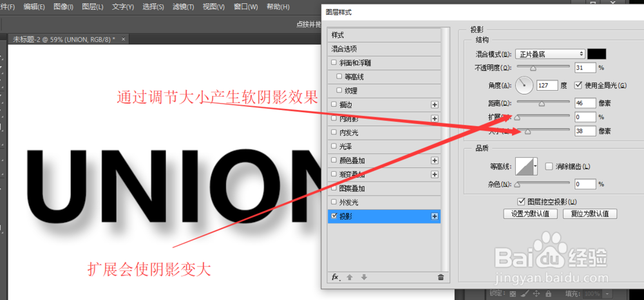
Task: Open the 编辑(E) menu
Action: point(34,7)
